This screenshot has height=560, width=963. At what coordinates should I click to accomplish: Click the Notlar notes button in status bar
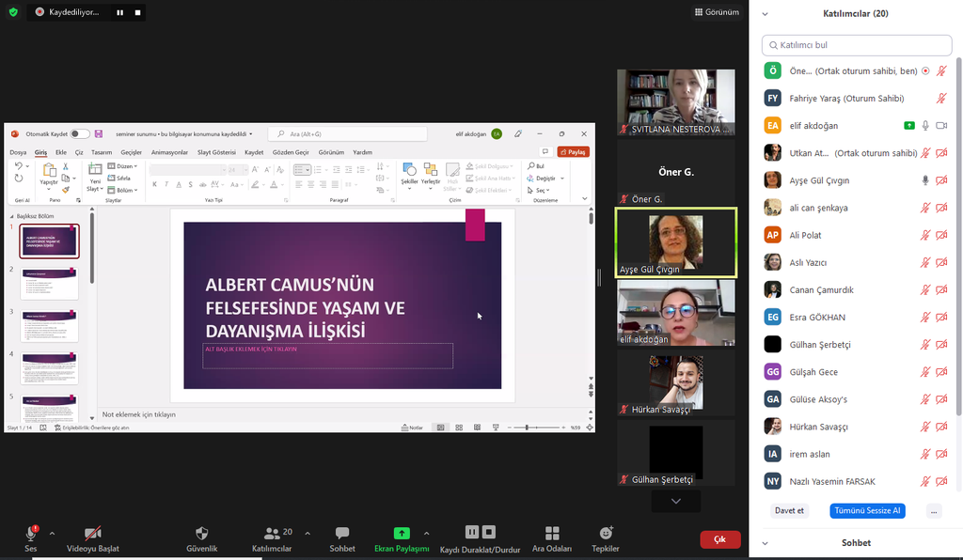[x=412, y=428]
